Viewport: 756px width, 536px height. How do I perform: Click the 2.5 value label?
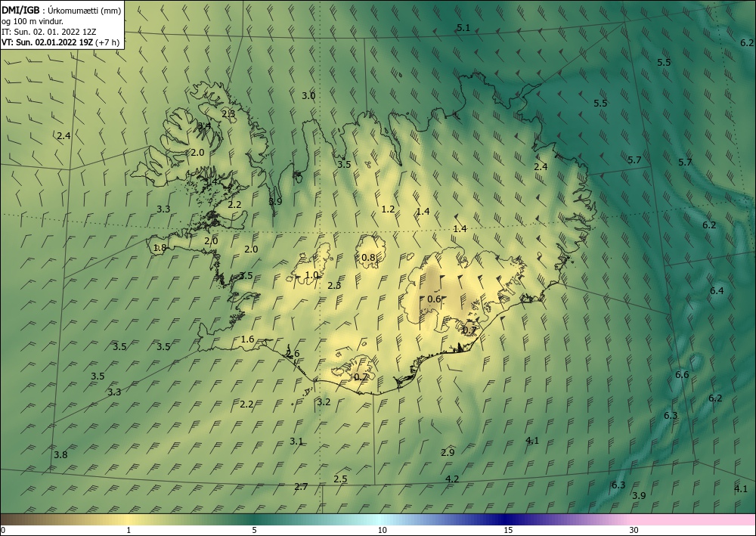point(340,479)
